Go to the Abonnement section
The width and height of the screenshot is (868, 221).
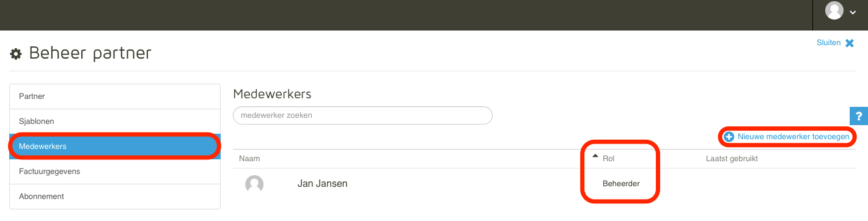click(x=115, y=197)
